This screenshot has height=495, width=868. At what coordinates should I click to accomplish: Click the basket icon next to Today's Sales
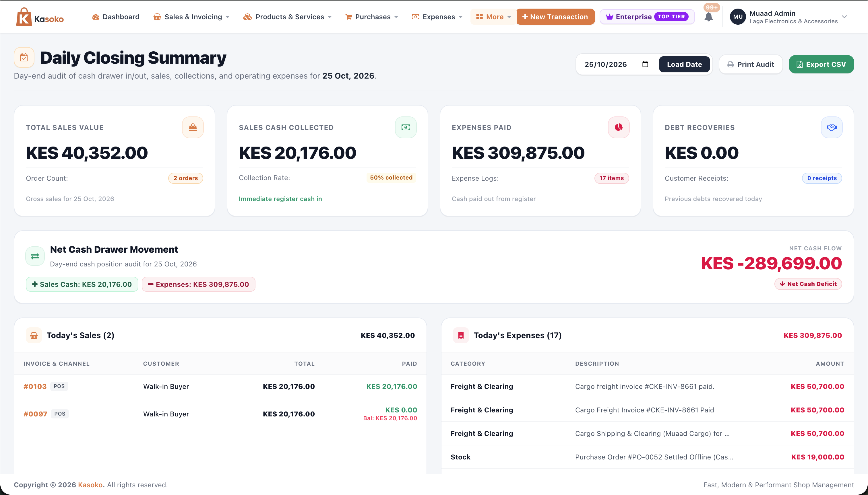click(34, 336)
